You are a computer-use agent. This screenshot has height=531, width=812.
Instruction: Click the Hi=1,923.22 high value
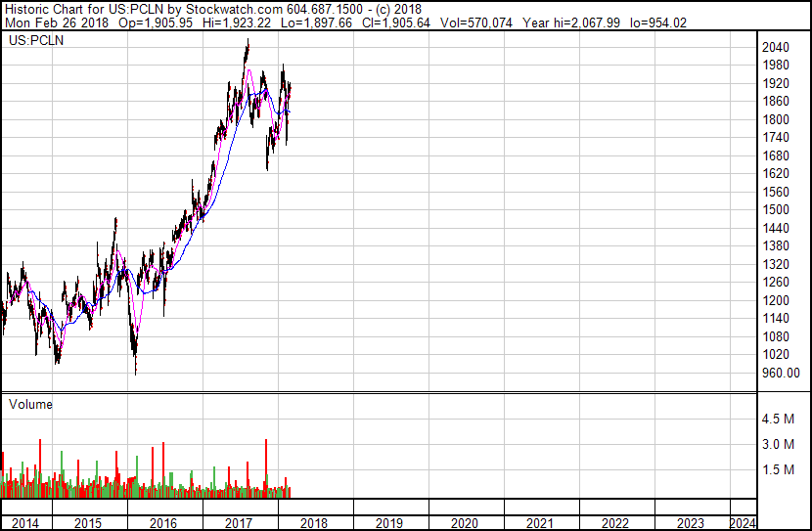point(237,22)
